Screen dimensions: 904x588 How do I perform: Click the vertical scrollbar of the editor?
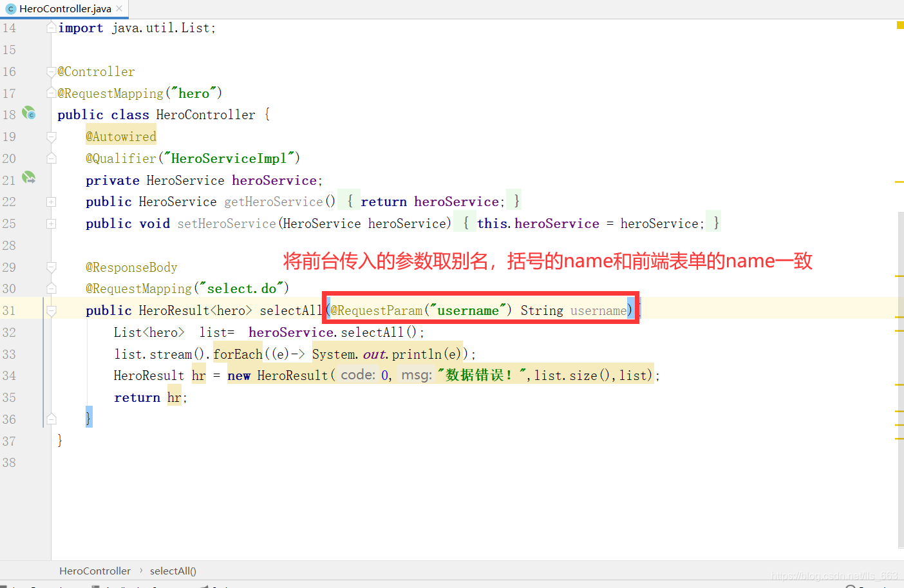pos(901,380)
